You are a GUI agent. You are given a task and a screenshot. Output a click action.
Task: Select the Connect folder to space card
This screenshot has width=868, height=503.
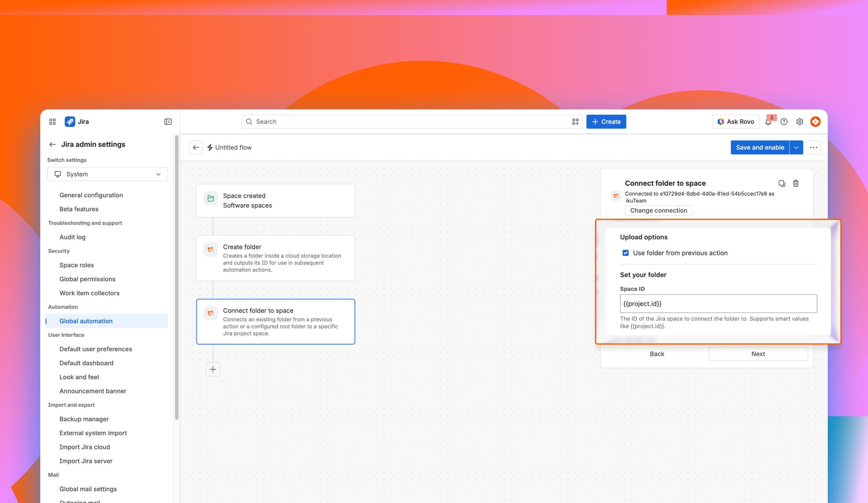point(275,322)
